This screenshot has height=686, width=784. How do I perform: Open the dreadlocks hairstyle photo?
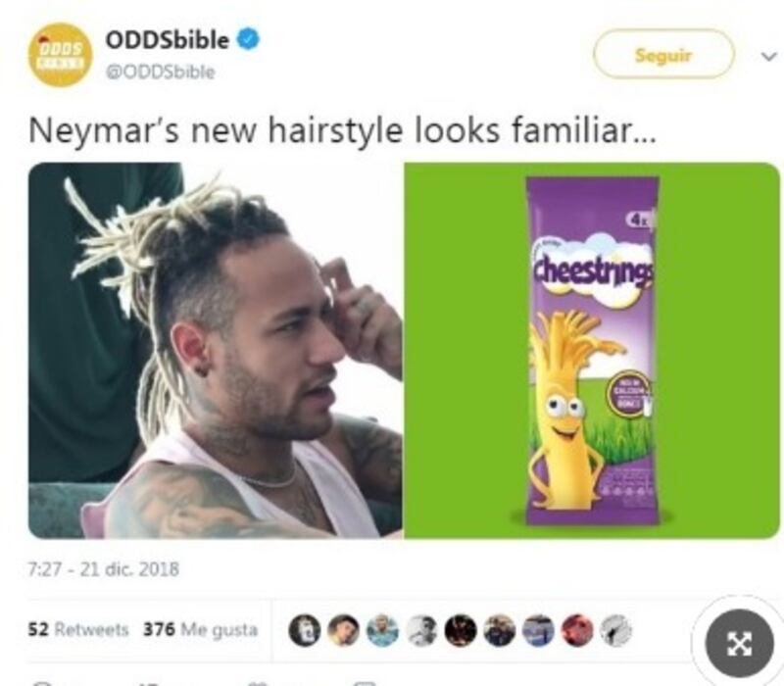[215, 351]
